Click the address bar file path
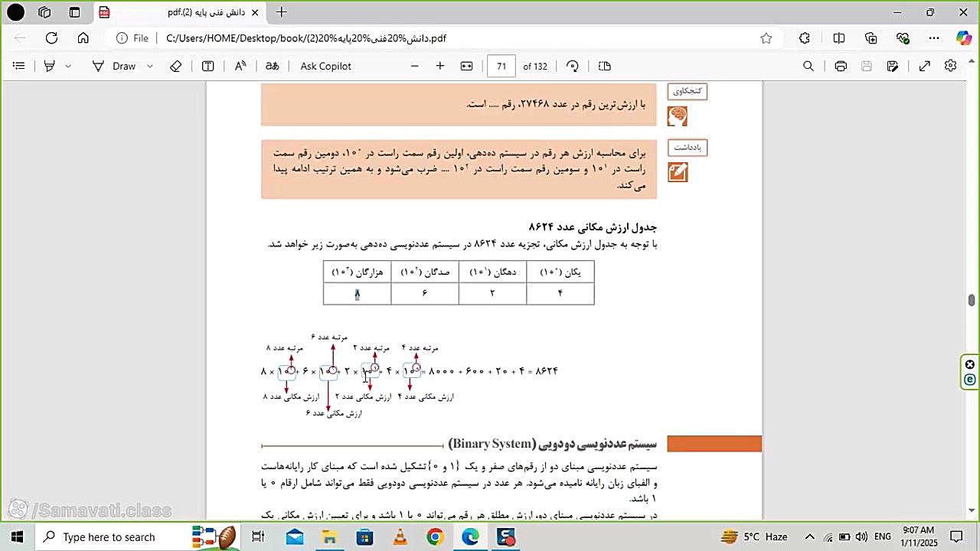The width and height of the screenshot is (980, 551). [306, 38]
